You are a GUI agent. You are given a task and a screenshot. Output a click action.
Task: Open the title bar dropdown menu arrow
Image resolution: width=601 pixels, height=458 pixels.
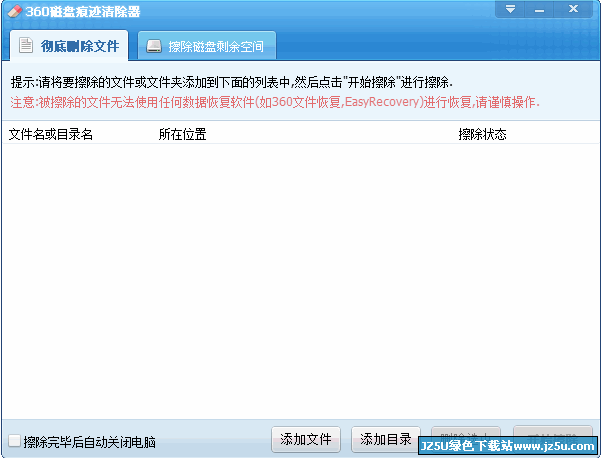pos(510,9)
